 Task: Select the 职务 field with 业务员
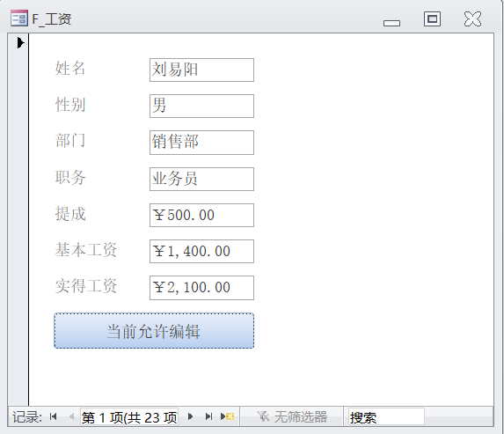coord(201,179)
